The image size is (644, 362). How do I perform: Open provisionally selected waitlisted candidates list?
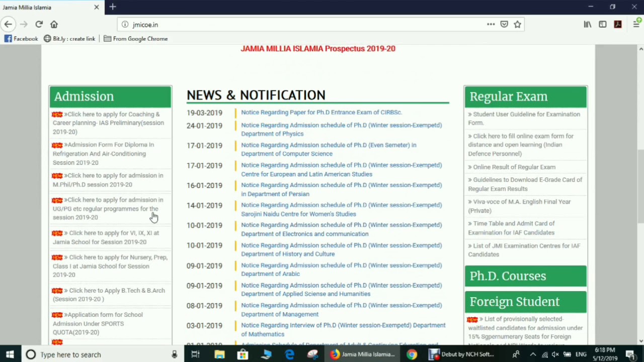coord(525,332)
